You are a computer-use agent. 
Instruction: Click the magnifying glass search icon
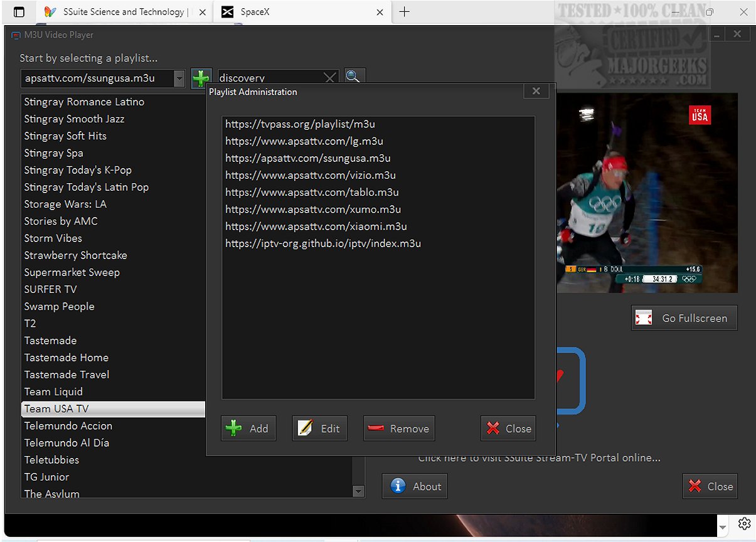tap(354, 77)
